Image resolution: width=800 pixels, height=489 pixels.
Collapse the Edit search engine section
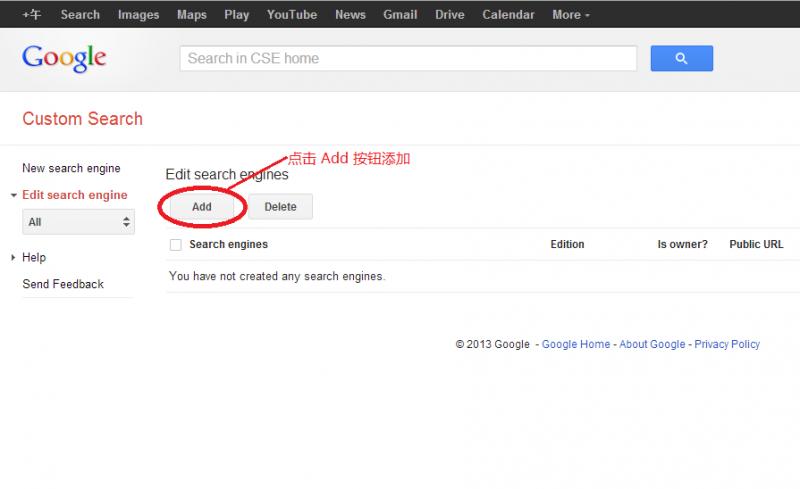point(13,196)
